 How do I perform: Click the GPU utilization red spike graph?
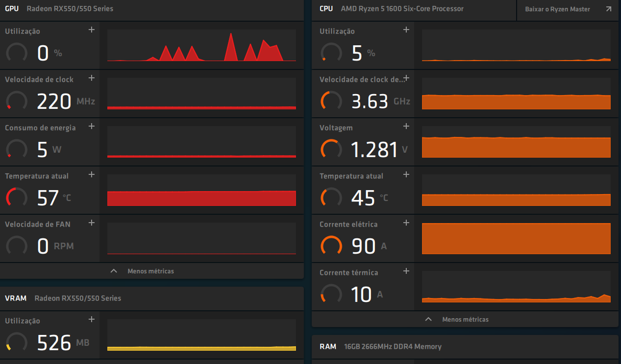pyautogui.click(x=201, y=45)
